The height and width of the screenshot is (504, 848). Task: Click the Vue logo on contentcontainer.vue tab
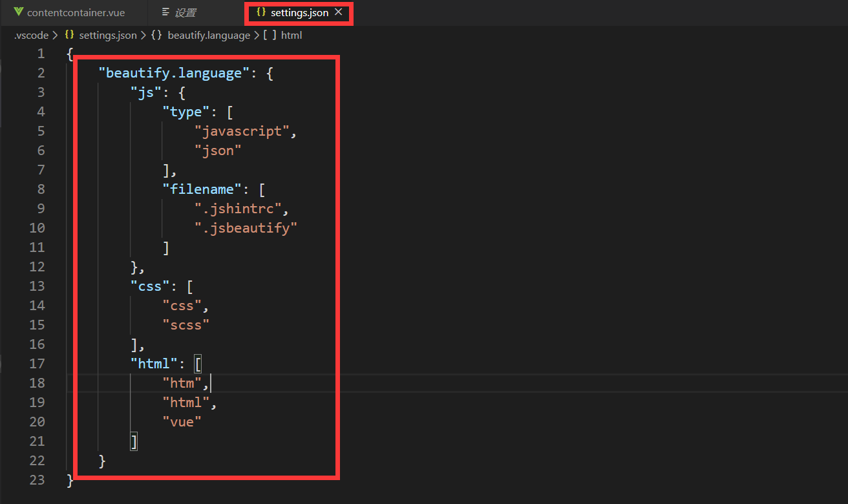(17, 12)
